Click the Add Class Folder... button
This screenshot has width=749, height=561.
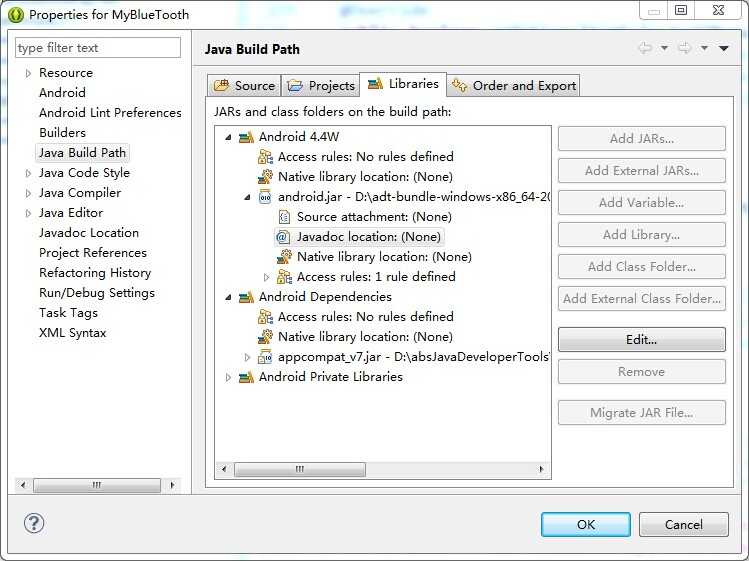coord(642,267)
